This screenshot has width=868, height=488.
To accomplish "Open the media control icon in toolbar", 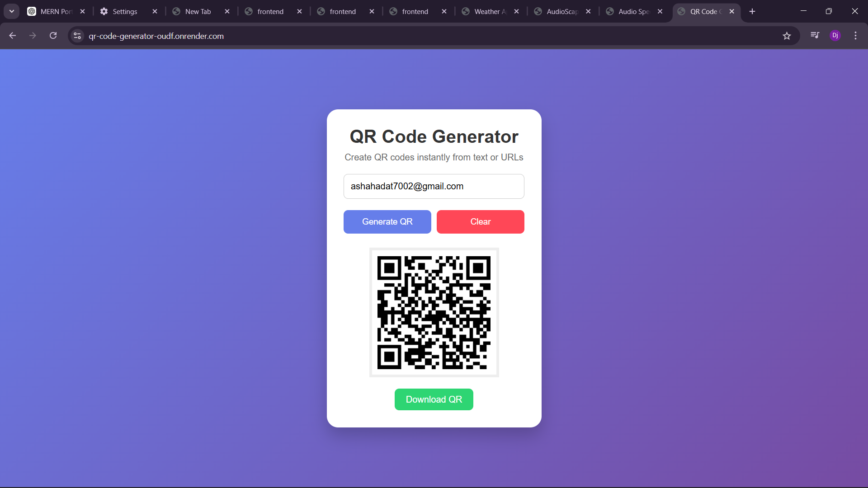I will (x=815, y=35).
